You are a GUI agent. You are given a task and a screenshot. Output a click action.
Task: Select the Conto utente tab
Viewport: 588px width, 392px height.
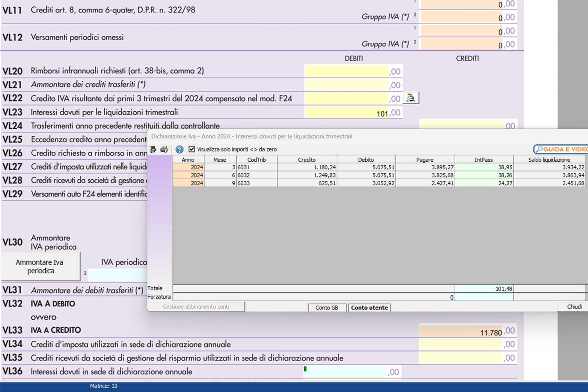point(369,308)
